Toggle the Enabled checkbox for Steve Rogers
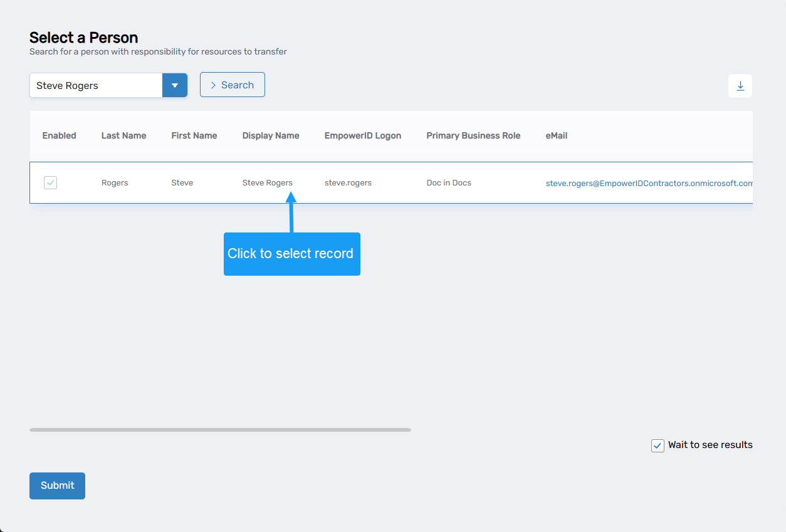The image size is (786, 532). [51, 183]
